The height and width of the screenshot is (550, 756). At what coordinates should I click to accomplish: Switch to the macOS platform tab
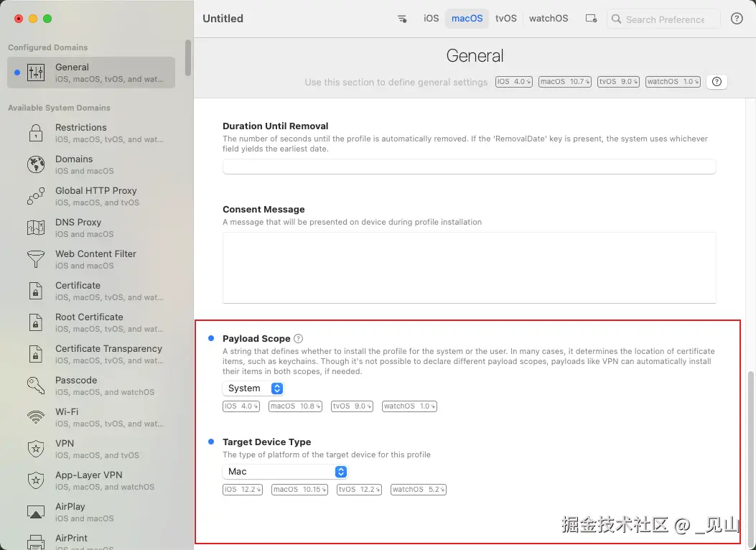(x=467, y=19)
